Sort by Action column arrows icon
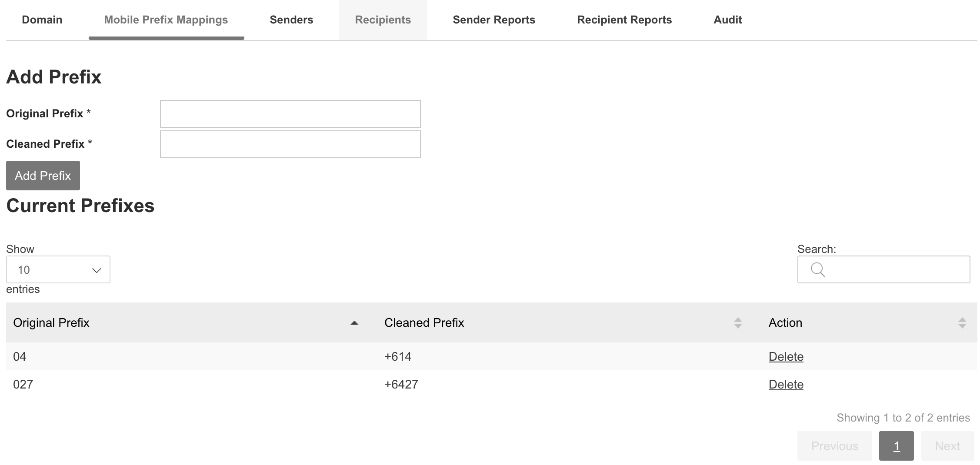 [962, 323]
